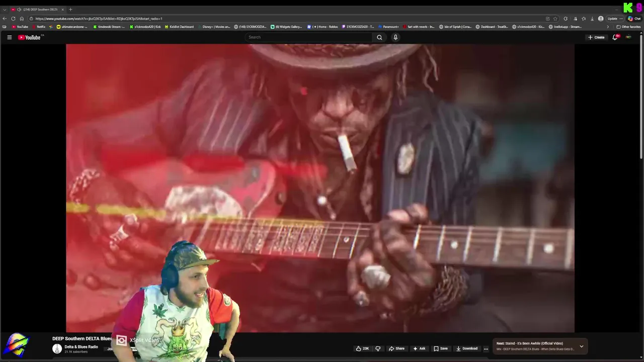Open the tab search dropdown arrow

click(x=5, y=10)
